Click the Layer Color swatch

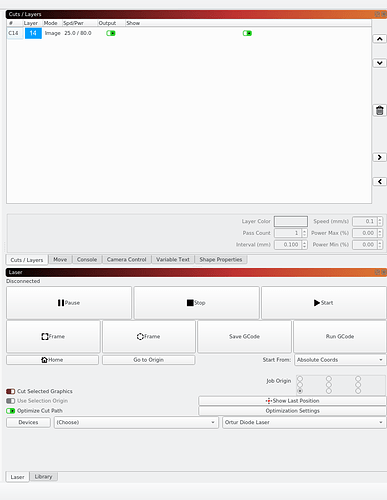tap(291, 221)
